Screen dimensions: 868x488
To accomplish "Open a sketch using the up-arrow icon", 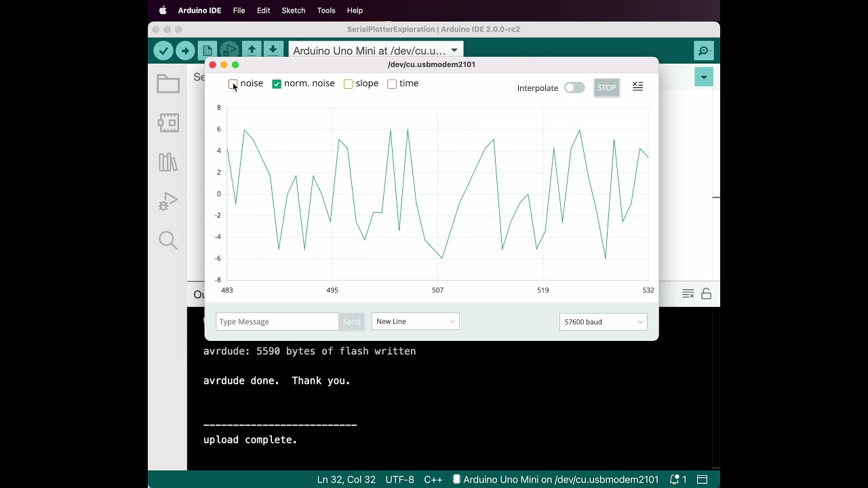I will 252,50.
